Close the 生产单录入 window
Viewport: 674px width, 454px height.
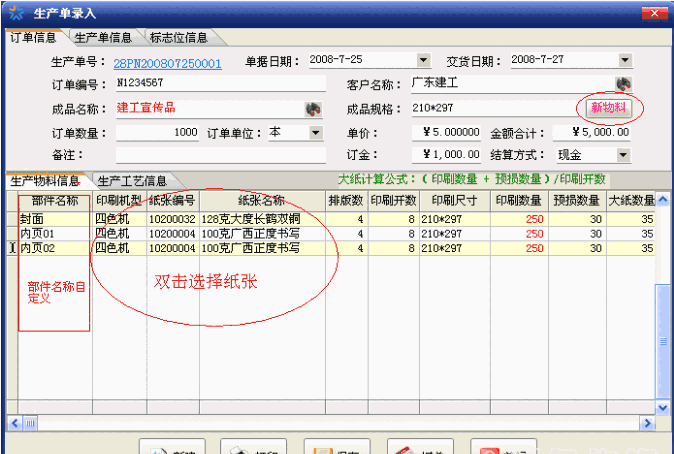tap(654, 13)
